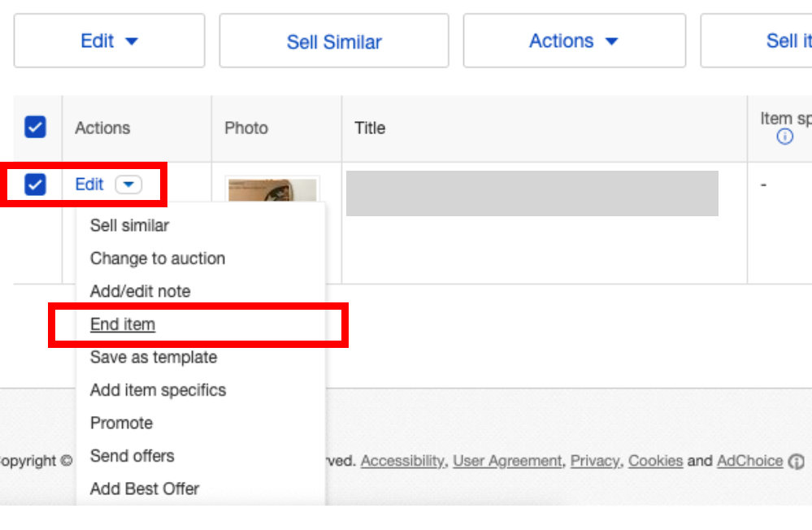
Task: Uncheck the listing row checkbox
Action: point(35,185)
